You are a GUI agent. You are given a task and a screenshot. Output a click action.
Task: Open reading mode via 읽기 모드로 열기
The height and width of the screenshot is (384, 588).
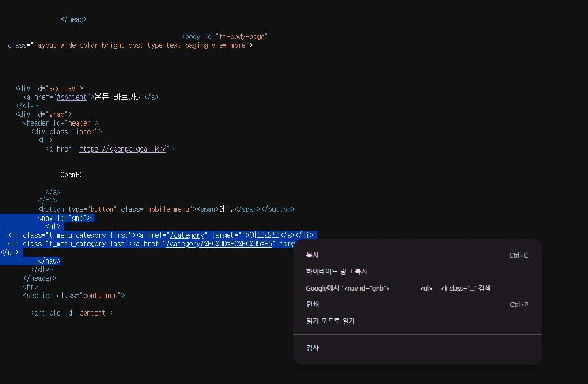point(417,321)
